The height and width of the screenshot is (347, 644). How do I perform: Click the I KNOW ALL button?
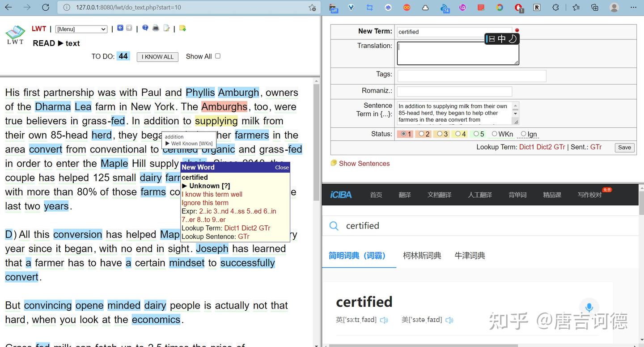coord(157,57)
